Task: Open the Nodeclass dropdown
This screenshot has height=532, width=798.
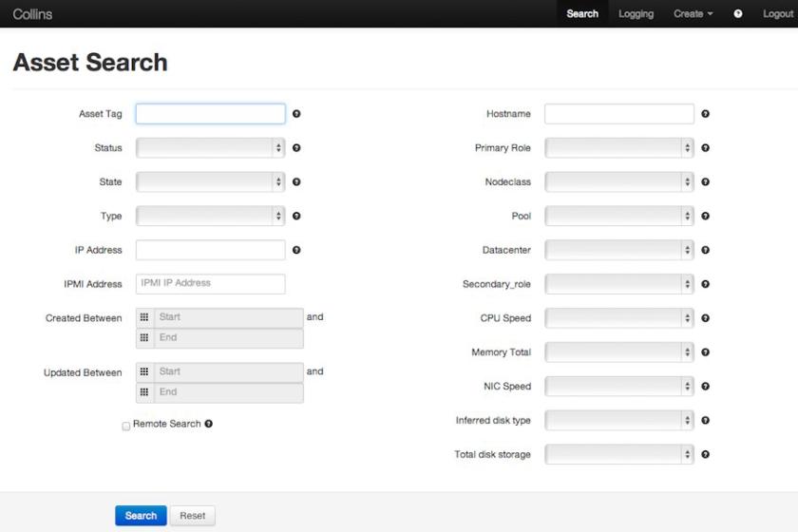Action: tap(618, 181)
